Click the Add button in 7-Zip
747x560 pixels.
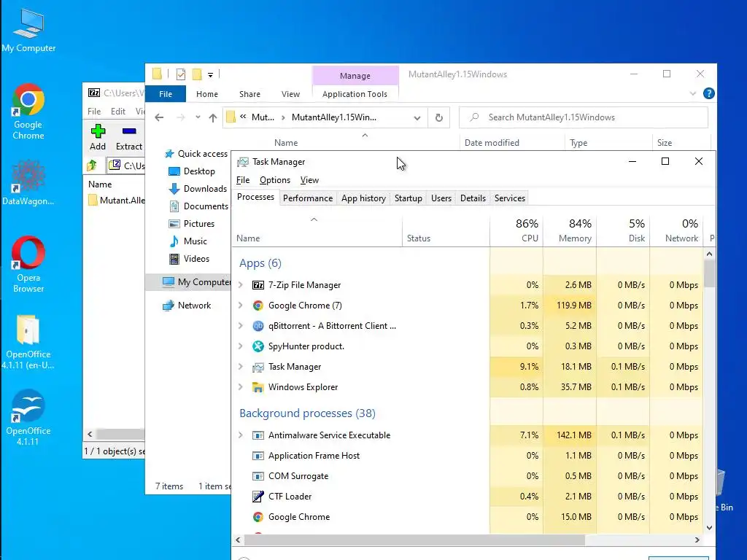[98, 137]
